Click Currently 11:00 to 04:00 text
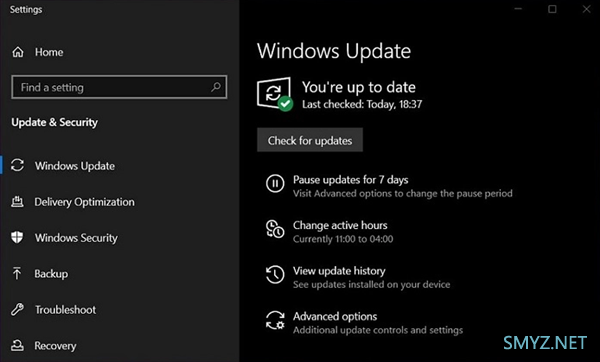 click(343, 239)
